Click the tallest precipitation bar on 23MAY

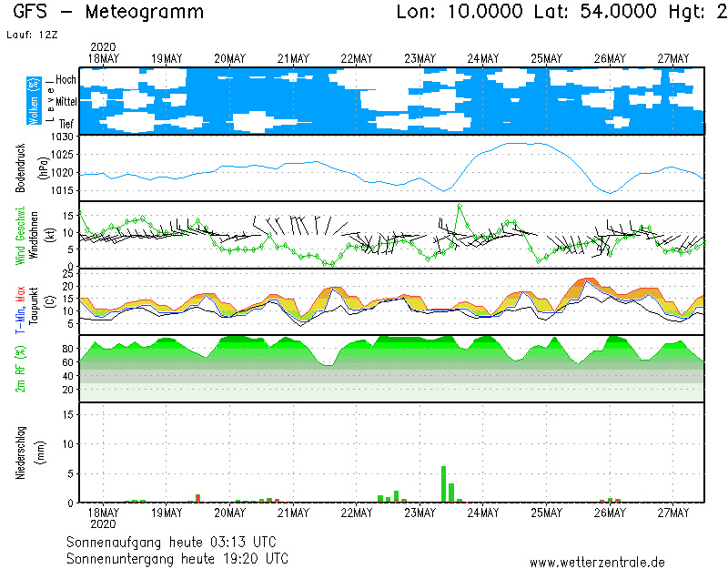443,484
